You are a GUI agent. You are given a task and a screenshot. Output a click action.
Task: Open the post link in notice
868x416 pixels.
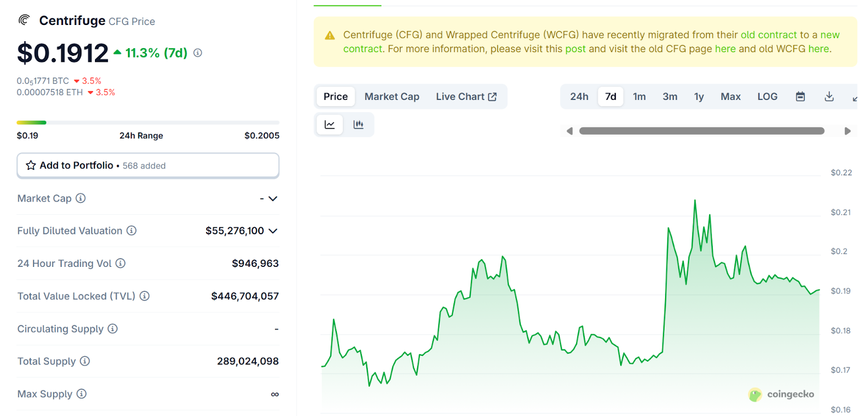[x=576, y=49]
